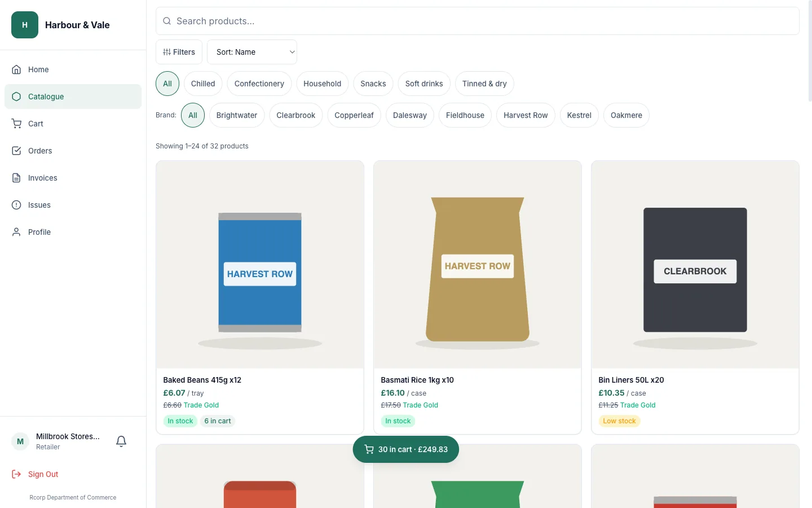Click the Issues alert icon
The height and width of the screenshot is (508, 812).
point(16,205)
